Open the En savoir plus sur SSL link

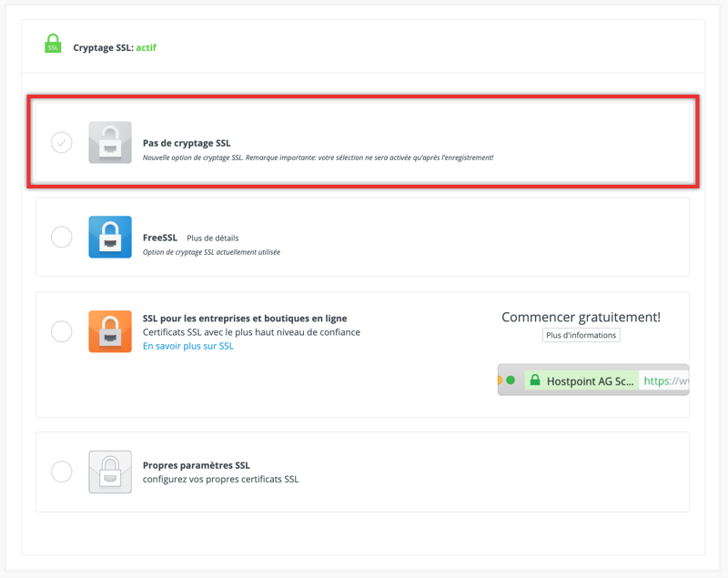tap(188, 346)
